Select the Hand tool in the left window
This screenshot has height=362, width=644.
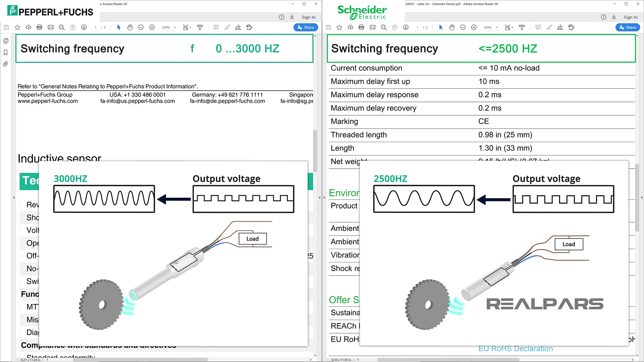(x=130, y=27)
